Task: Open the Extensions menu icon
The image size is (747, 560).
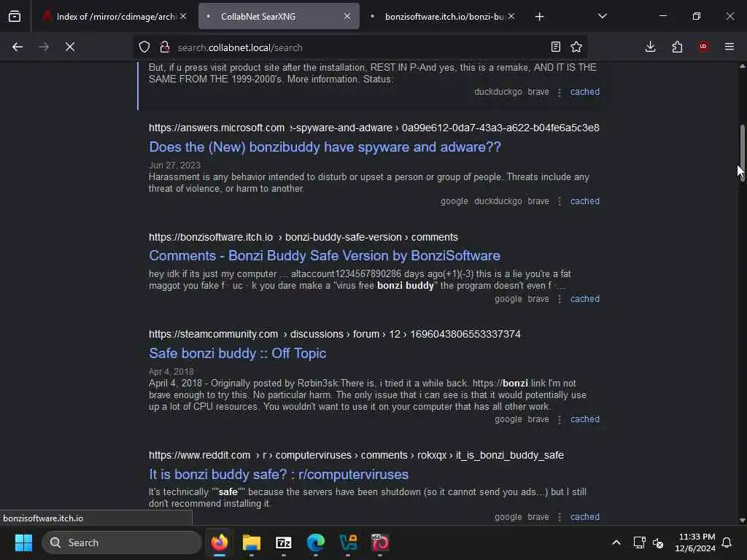Action: [677, 47]
